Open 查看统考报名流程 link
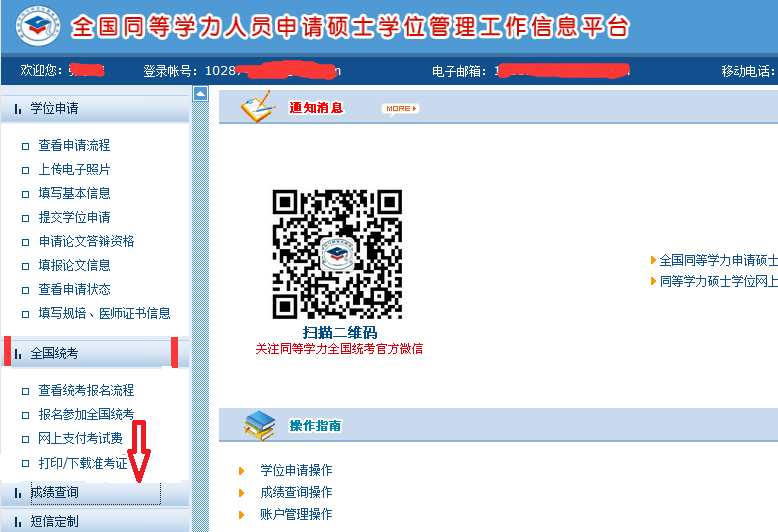 [x=86, y=391]
